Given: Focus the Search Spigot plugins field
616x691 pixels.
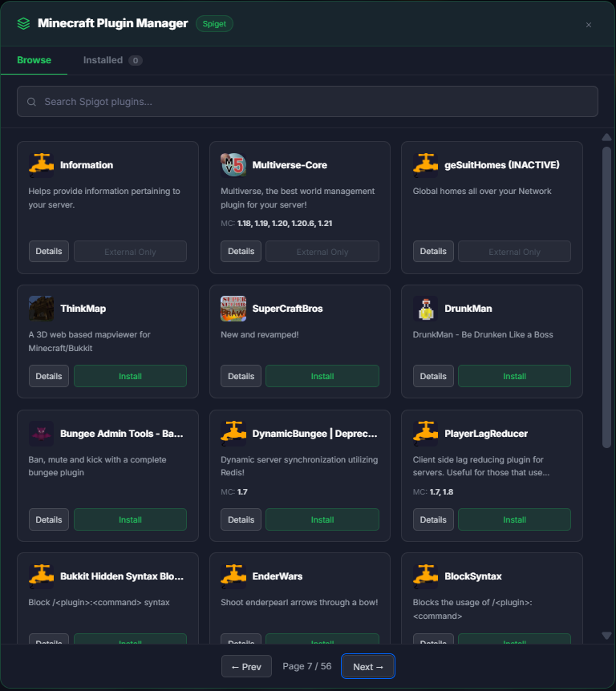Looking at the screenshot, I should 307,102.
